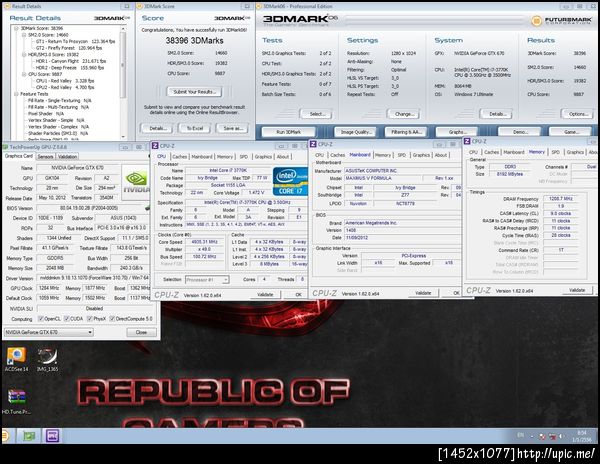The image size is (600, 464).
Task: Open the ACDSee 14 desktop shortcut
Action: tap(16, 359)
